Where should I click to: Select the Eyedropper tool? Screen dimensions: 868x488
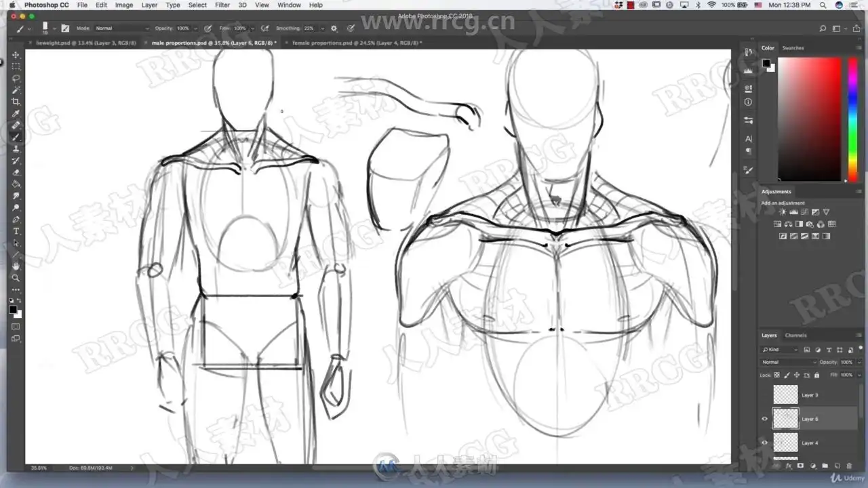16,113
